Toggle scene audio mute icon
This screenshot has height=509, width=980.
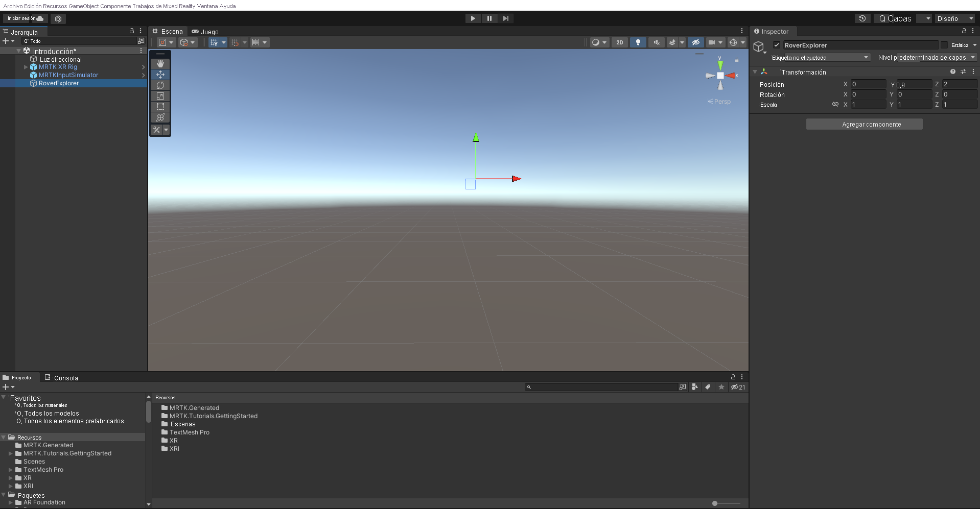click(657, 42)
